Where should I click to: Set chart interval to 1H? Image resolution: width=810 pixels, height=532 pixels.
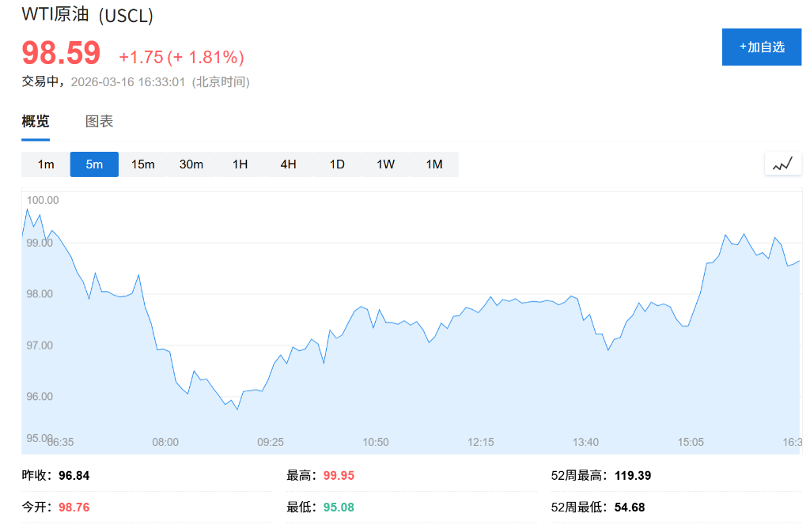click(240, 164)
